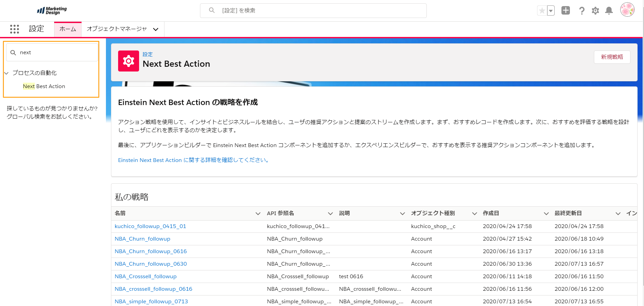The image size is (644, 306).
Task: Switch to the ホーム tab
Action: (68, 29)
